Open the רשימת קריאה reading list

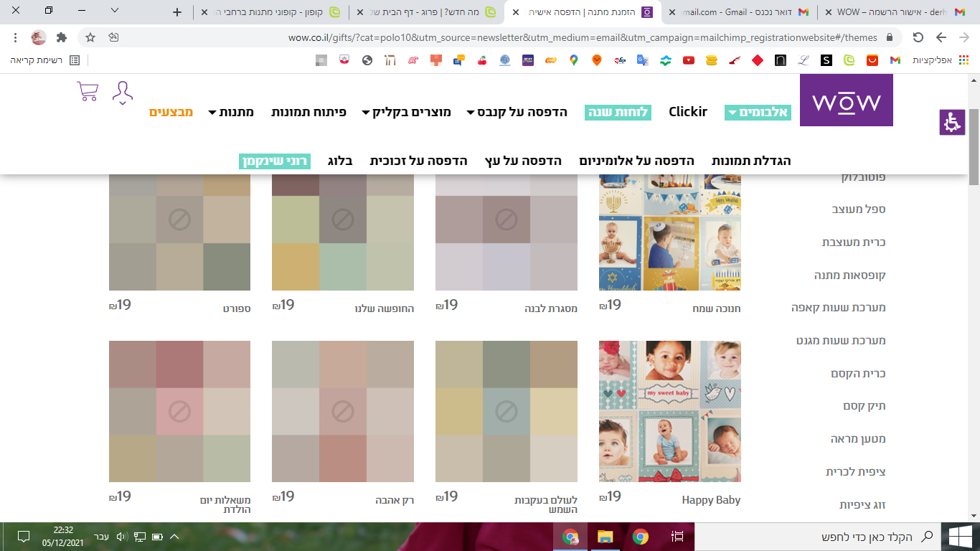45,60
